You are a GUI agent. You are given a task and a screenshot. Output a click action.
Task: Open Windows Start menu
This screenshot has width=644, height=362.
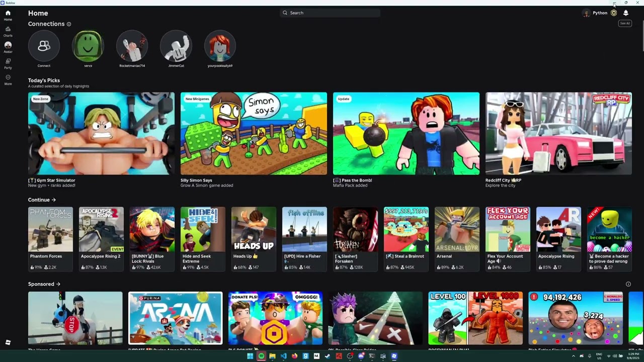pos(250,356)
